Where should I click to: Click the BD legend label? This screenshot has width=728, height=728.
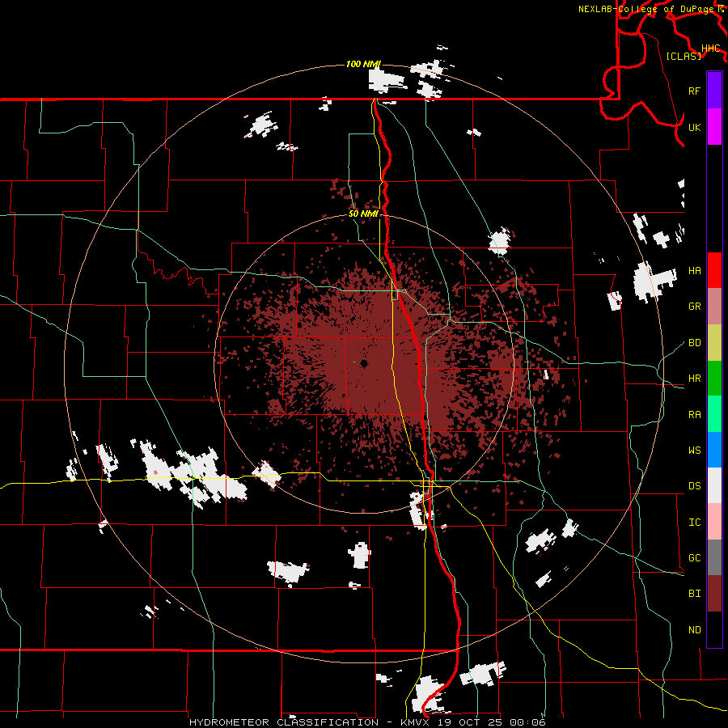[x=694, y=343]
